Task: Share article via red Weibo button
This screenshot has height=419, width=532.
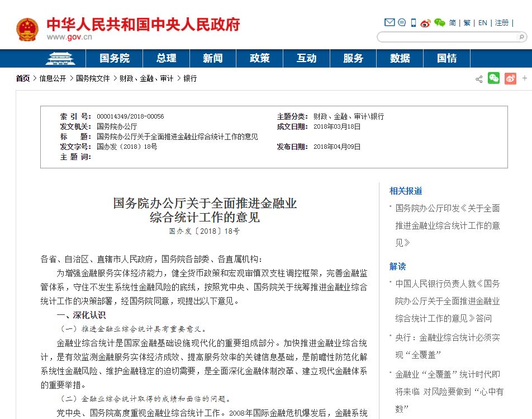Action: tap(510, 78)
